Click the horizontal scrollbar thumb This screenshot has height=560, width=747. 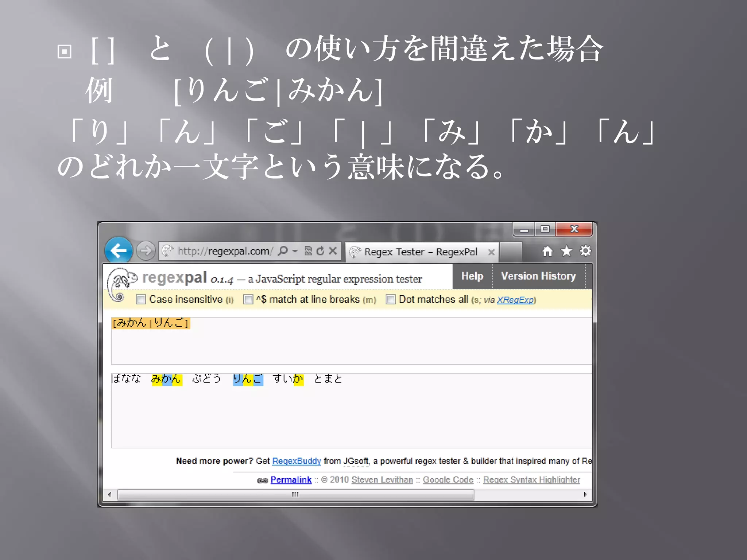click(295, 495)
